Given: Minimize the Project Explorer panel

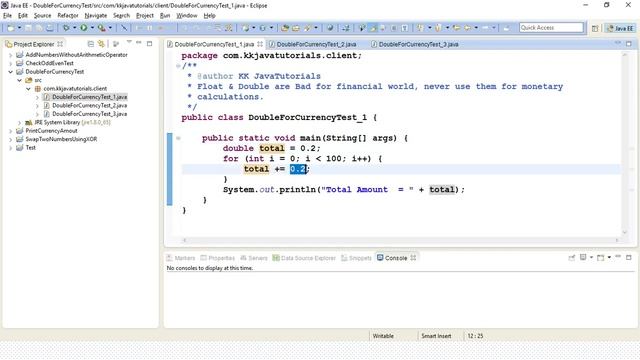Looking at the screenshot, I should pos(139,43).
